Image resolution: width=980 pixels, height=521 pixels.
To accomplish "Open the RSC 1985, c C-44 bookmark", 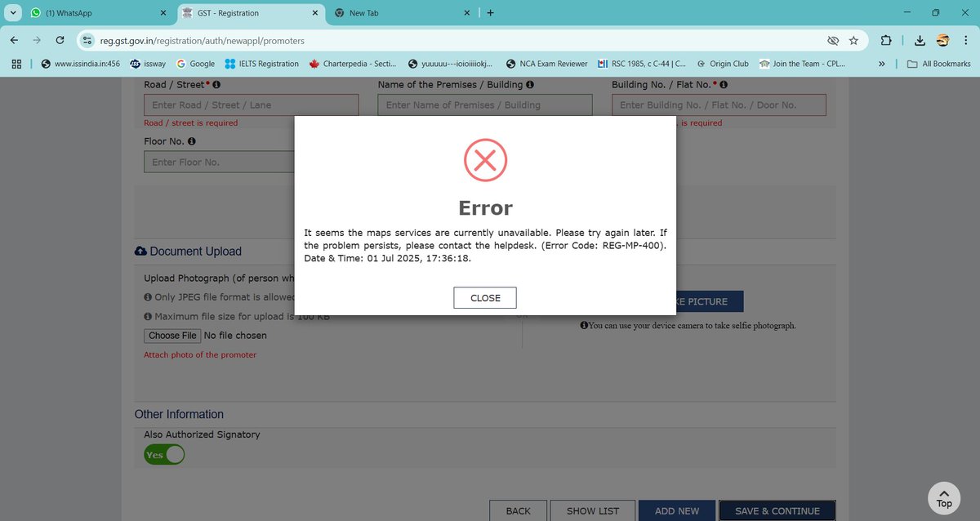I will 642,64.
